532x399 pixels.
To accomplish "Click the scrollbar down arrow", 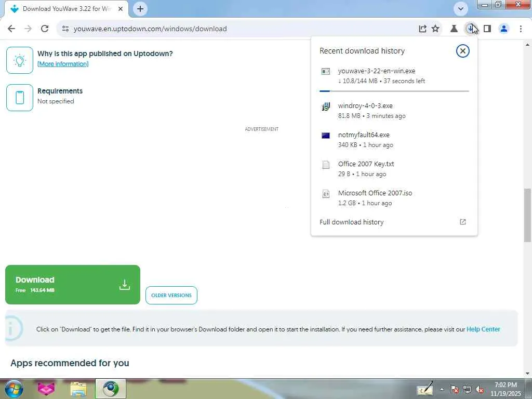I will 527,374.
